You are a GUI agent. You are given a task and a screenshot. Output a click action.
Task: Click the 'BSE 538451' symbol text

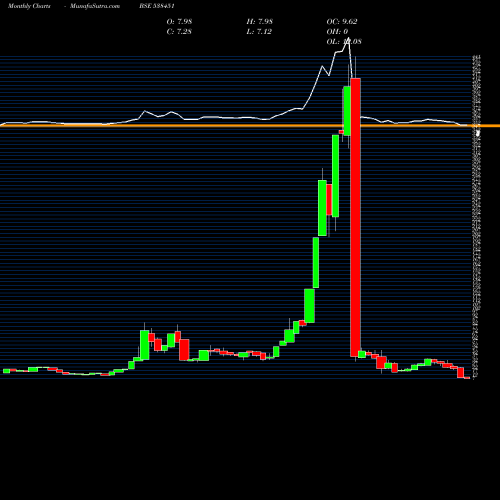pos(157,6)
